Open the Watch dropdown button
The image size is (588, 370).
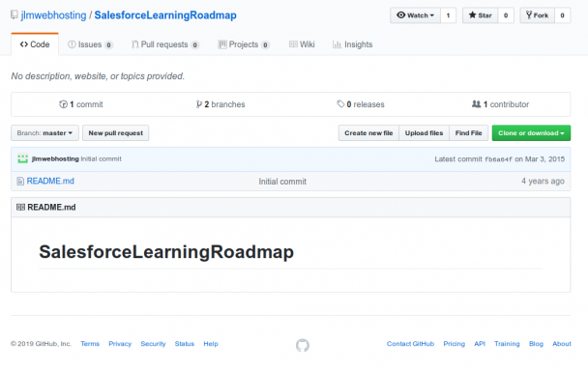(415, 15)
